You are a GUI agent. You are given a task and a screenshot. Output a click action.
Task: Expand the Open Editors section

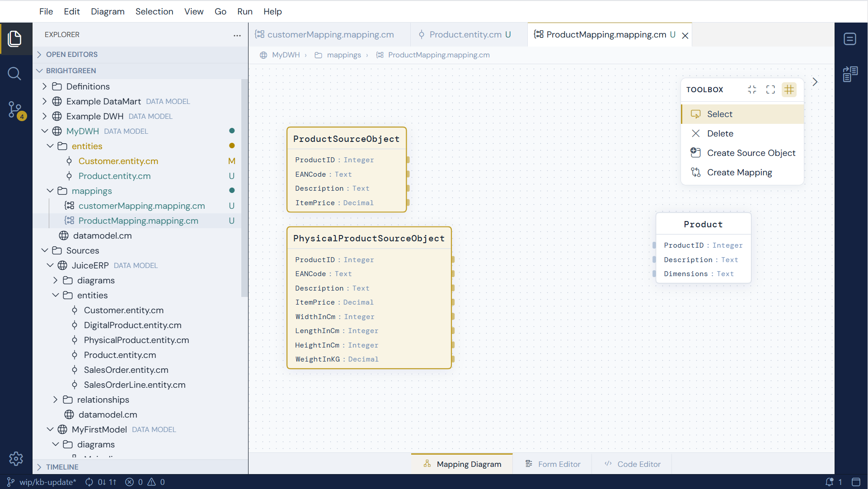point(140,55)
